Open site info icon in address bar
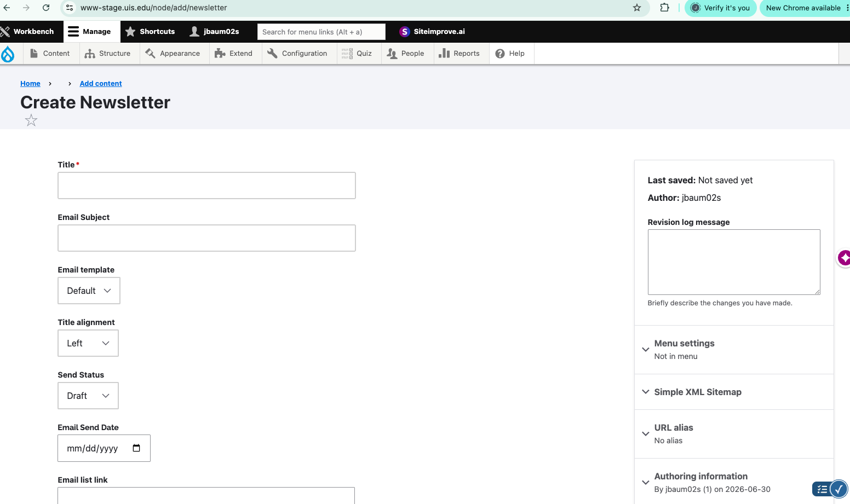Viewport: 850px width, 504px height. pyautogui.click(x=69, y=8)
